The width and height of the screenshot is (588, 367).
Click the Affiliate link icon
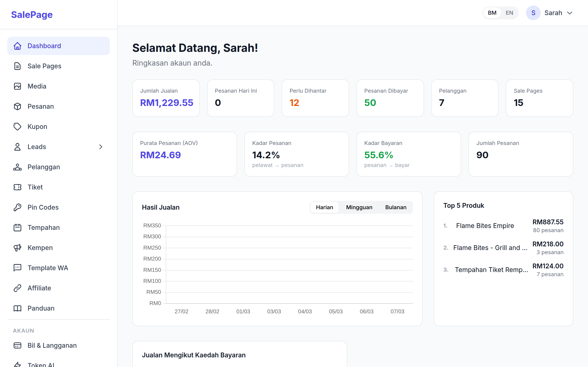[17, 288]
